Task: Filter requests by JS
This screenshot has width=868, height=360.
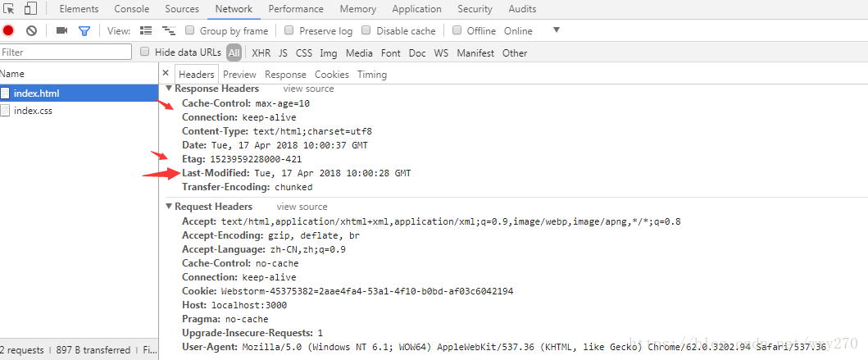Action: 283,53
